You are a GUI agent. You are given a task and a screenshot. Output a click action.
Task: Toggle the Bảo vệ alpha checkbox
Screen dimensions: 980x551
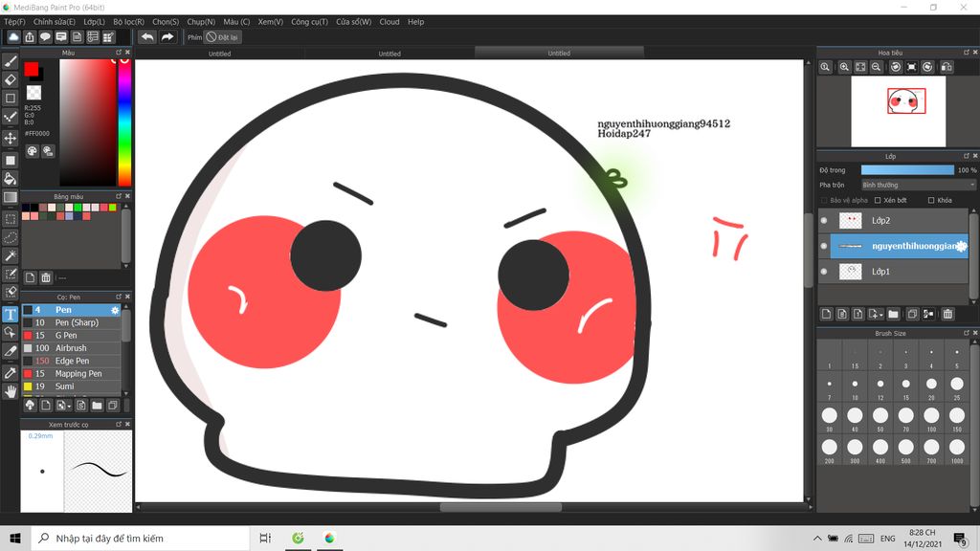(x=824, y=201)
